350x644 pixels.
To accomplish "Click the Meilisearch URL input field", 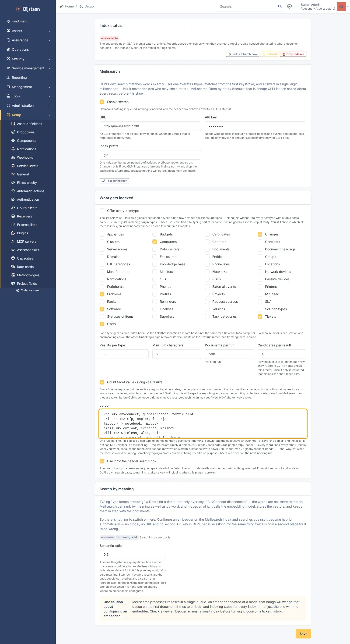I will [150, 126].
